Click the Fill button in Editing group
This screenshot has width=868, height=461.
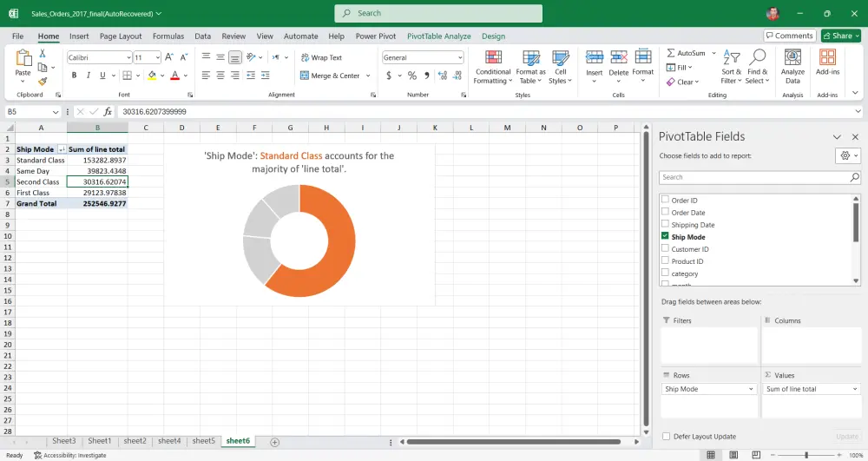[680, 68]
